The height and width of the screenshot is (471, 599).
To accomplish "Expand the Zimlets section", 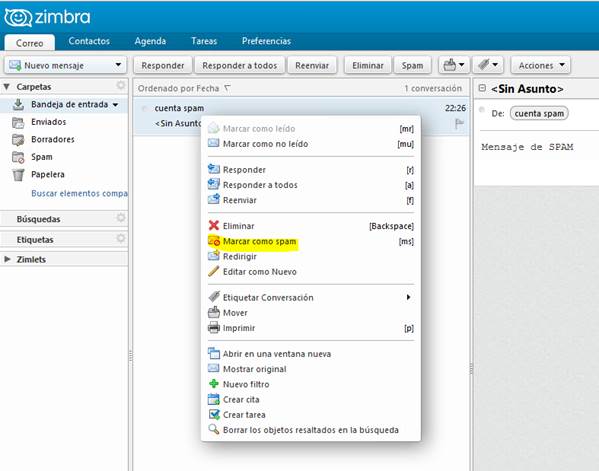I will [x=7, y=259].
